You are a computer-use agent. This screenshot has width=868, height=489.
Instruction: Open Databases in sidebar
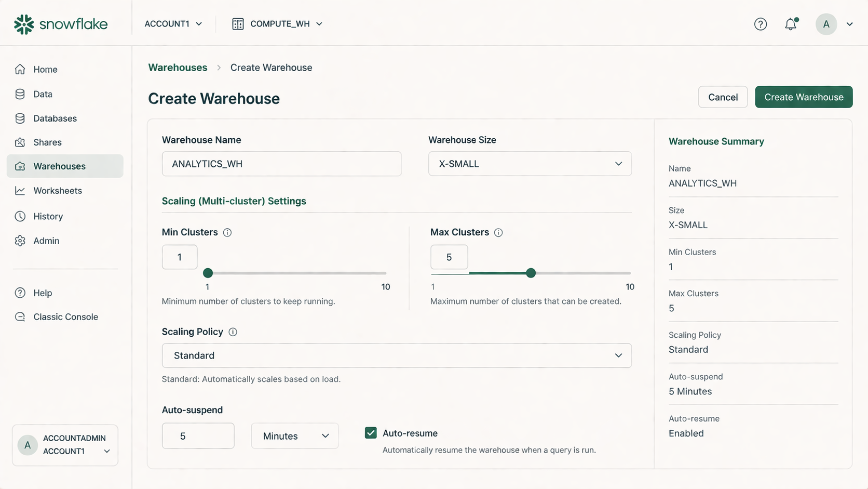[65, 118]
